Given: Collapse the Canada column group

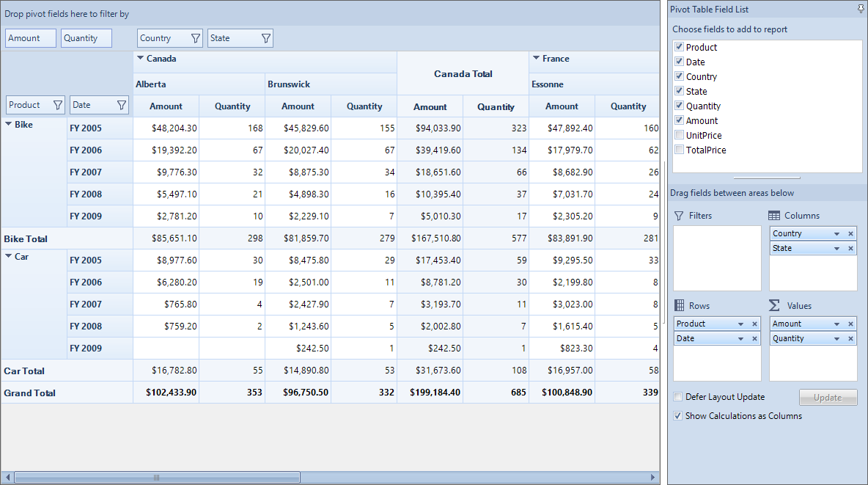Looking at the screenshot, I should [x=141, y=58].
